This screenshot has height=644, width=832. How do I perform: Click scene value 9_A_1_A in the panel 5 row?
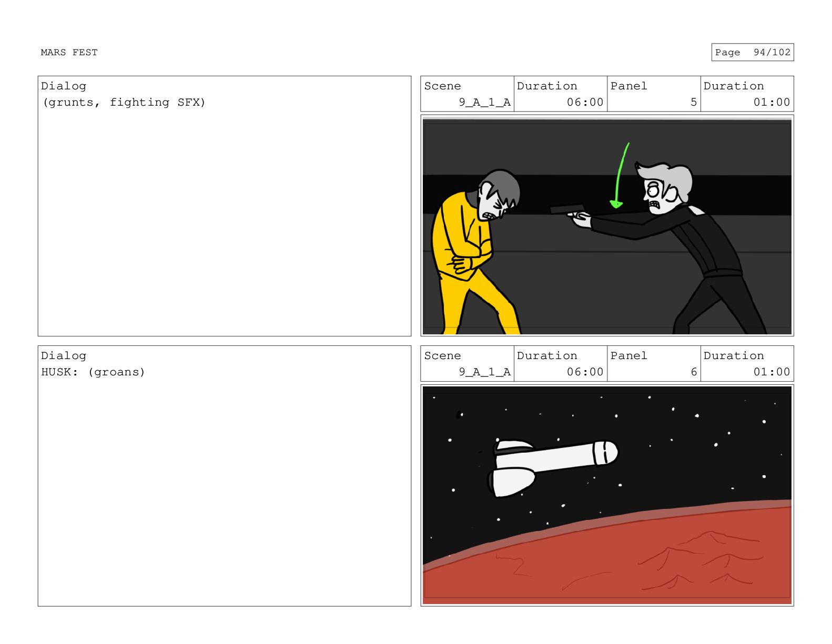pos(484,102)
